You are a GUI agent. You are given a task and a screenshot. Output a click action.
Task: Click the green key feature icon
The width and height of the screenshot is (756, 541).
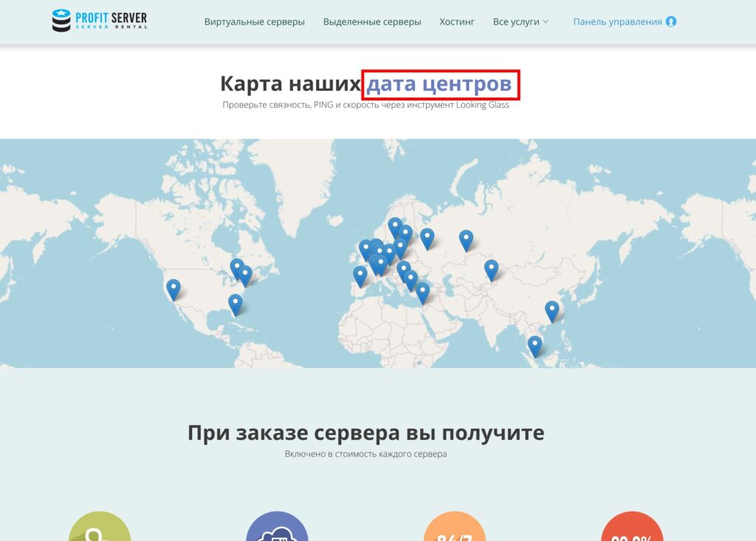(100, 526)
